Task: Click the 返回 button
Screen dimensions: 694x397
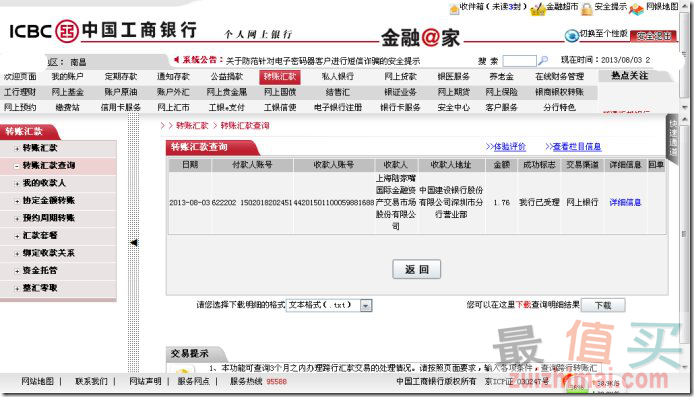Action: click(416, 269)
